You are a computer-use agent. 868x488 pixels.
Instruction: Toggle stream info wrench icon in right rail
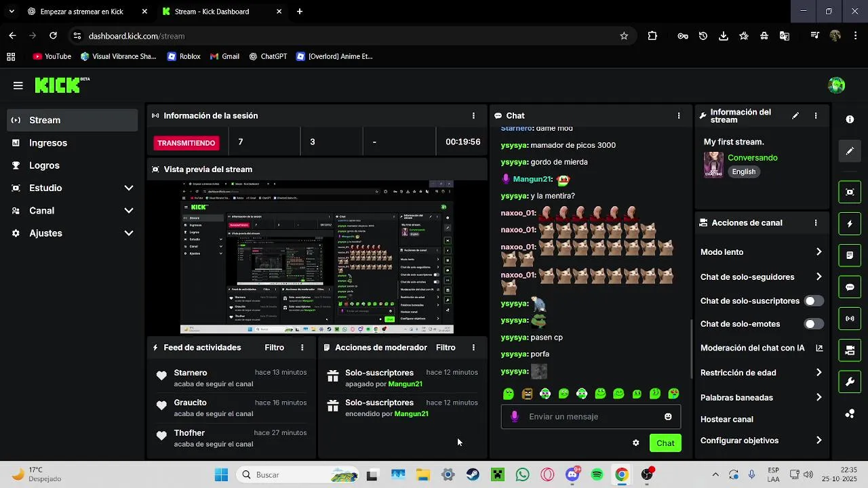coord(850,382)
